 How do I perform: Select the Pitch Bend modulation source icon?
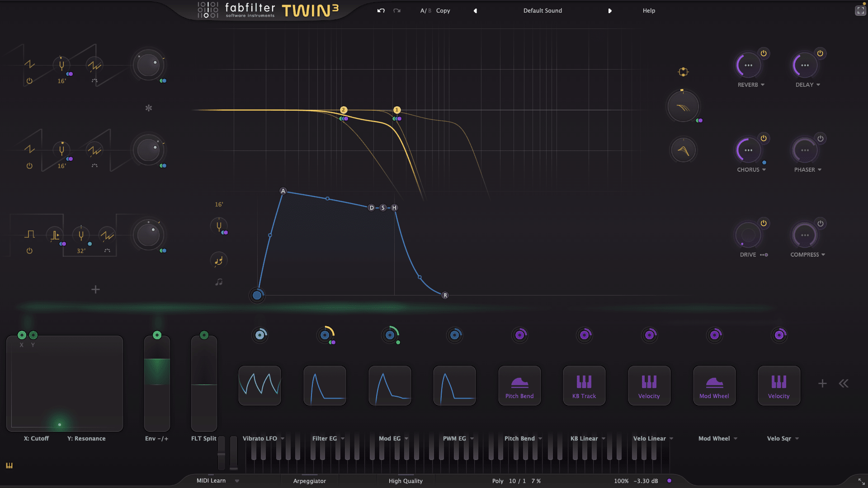519,385
